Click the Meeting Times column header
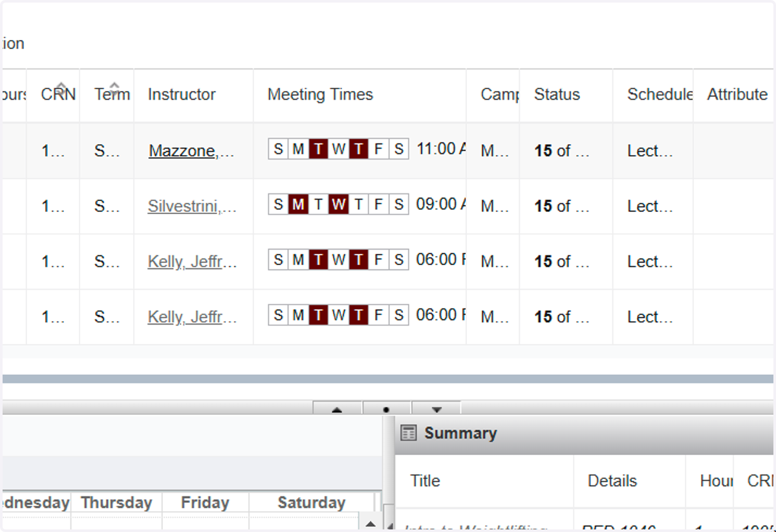 coord(320,94)
